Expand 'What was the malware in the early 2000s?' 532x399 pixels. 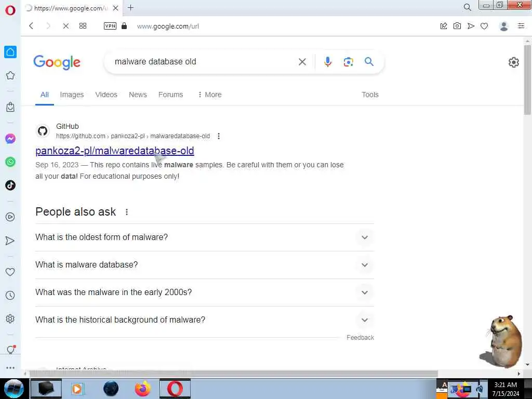205,292
